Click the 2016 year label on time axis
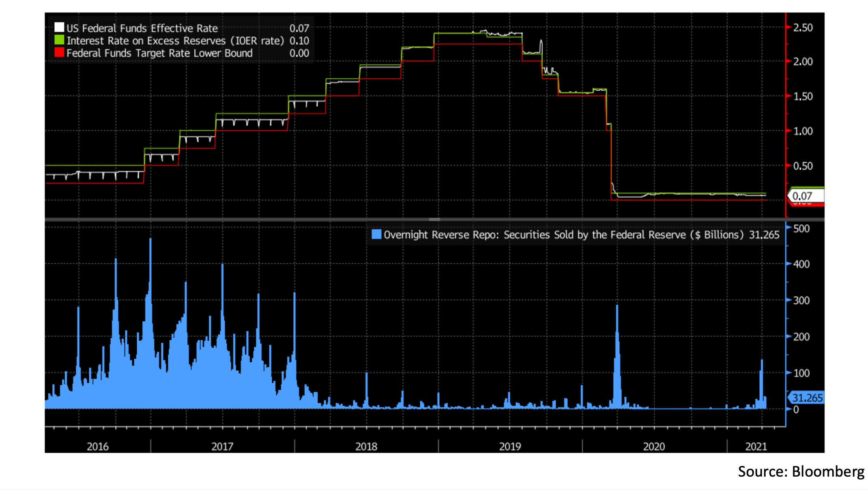The image size is (868, 490). tap(98, 447)
